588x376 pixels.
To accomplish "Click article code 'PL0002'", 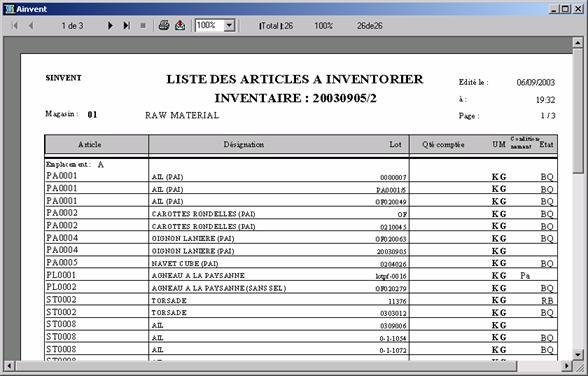I will pyautogui.click(x=62, y=287).
